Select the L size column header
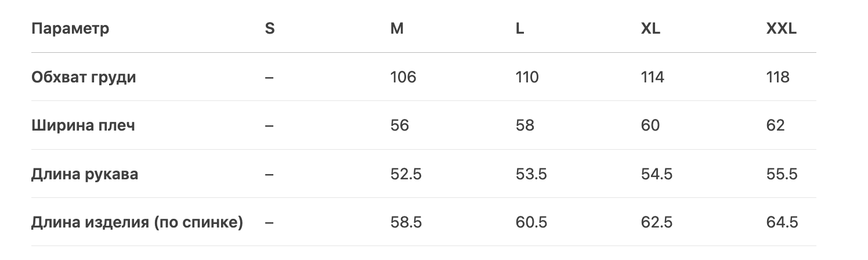Image resolution: width=868 pixels, height=260 pixels. [520, 28]
